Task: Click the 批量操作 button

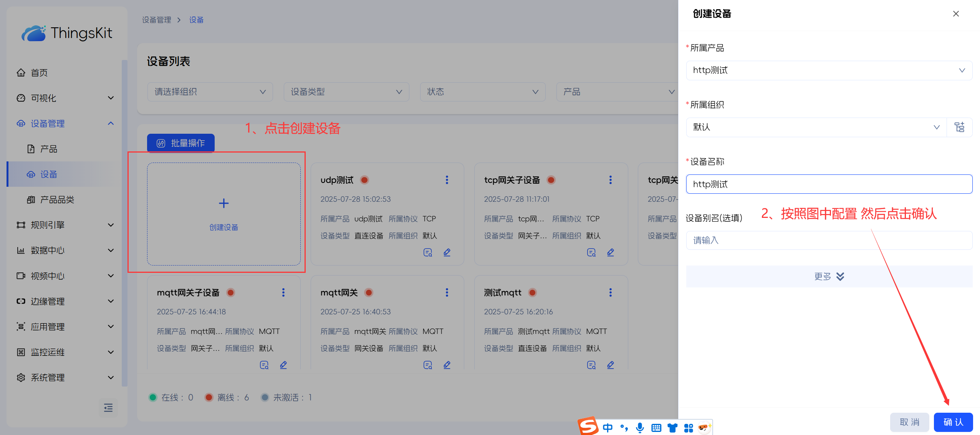Action: (x=180, y=143)
